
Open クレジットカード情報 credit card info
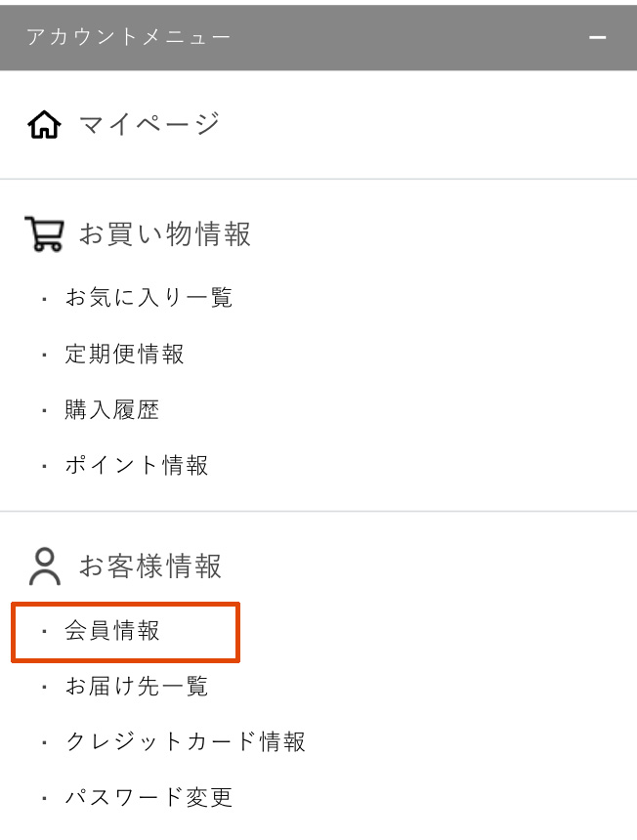(x=186, y=742)
